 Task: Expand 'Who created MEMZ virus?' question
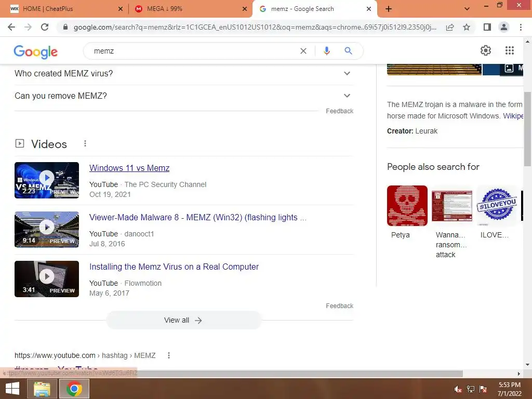[184, 73]
